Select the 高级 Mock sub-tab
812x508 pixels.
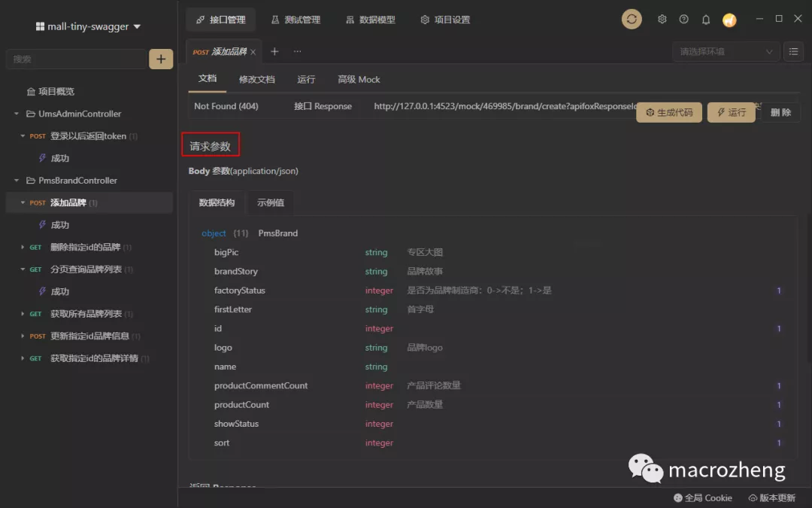pos(359,79)
